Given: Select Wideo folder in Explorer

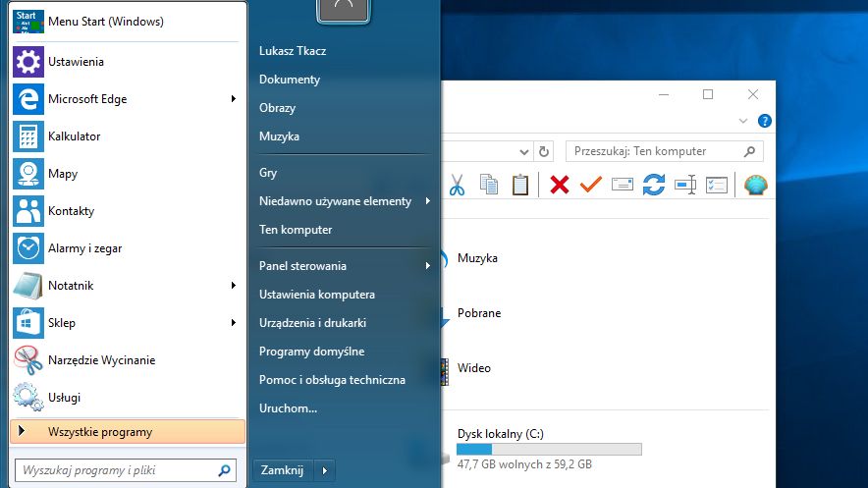Looking at the screenshot, I should point(474,368).
